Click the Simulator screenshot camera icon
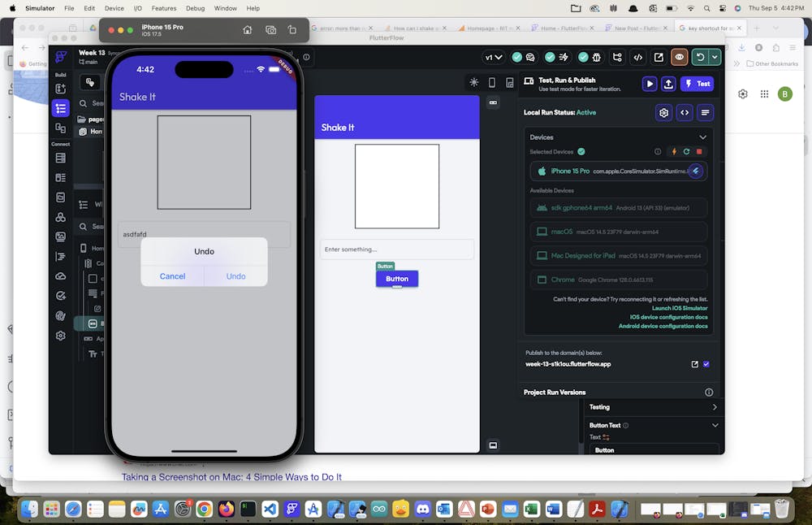The height and width of the screenshot is (525, 812). click(x=271, y=30)
